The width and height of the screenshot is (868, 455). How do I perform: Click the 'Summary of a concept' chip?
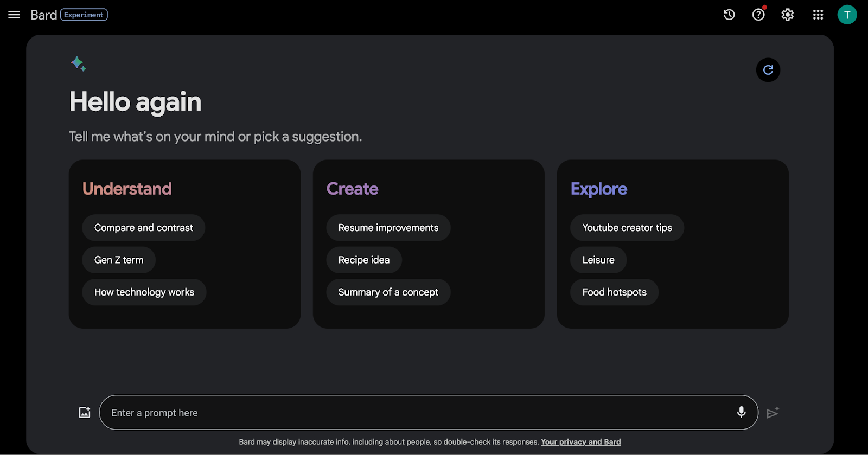tap(388, 292)
